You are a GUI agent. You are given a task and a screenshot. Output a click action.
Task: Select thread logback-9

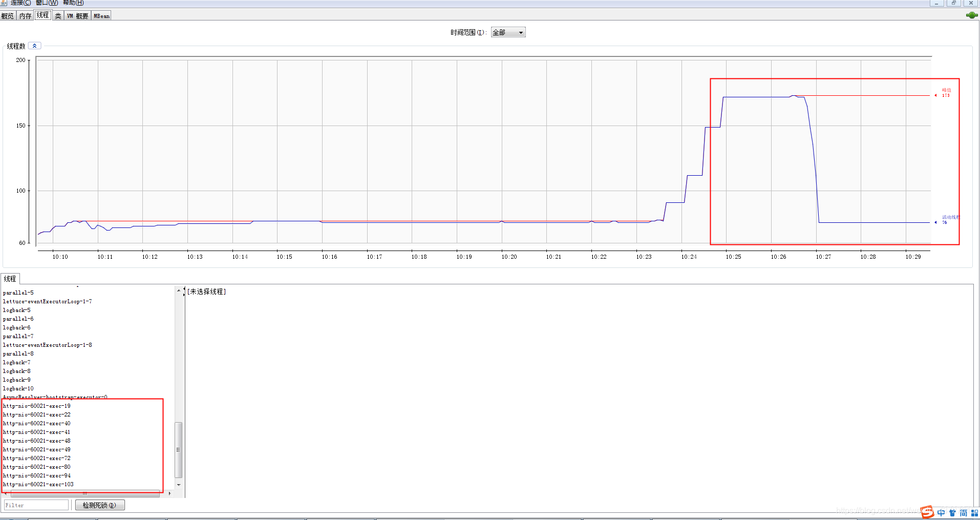click(17, 380)
